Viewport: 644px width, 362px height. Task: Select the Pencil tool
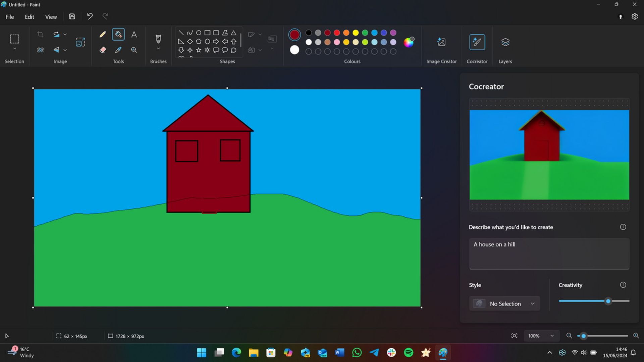(103, 34)
